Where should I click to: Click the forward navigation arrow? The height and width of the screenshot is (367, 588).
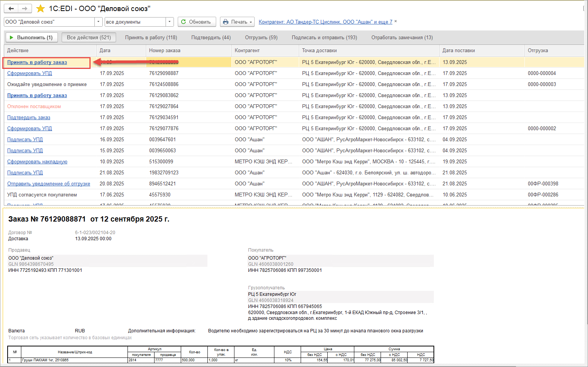coord(24,8)
